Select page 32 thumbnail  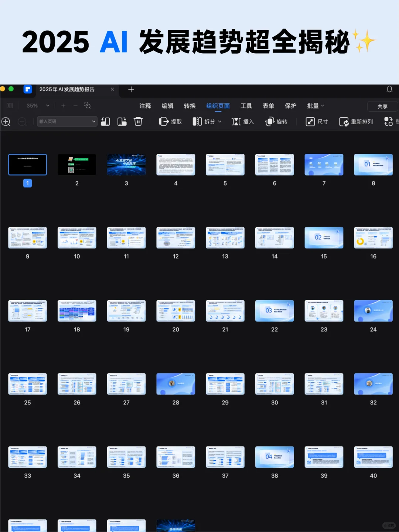[x=374, y=384]
